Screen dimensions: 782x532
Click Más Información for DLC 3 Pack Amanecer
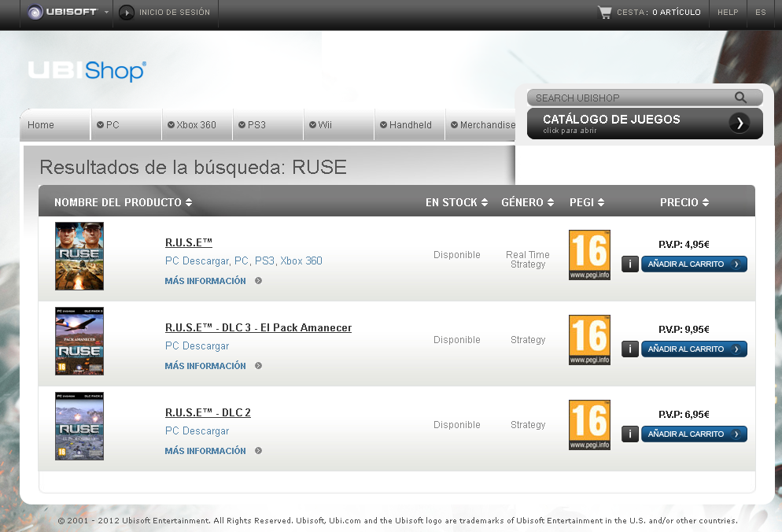pyautogui.click(x=205, y=366)
